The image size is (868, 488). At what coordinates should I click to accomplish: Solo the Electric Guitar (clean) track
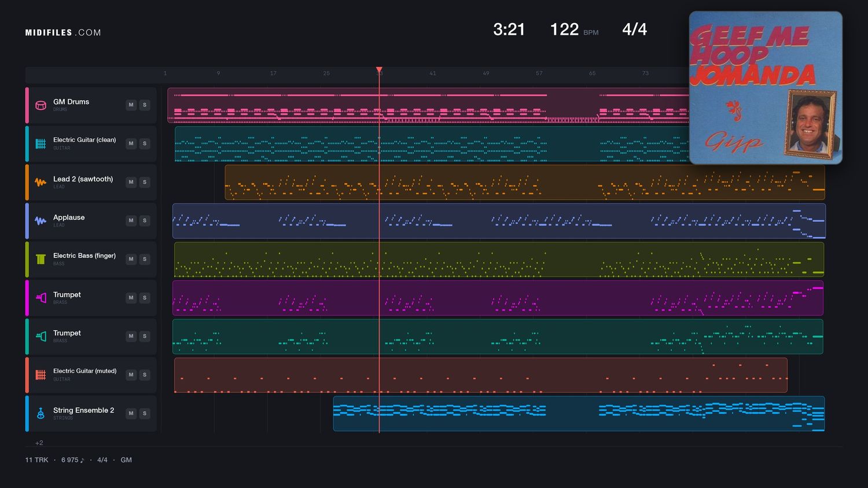click(x=145, y=143)
